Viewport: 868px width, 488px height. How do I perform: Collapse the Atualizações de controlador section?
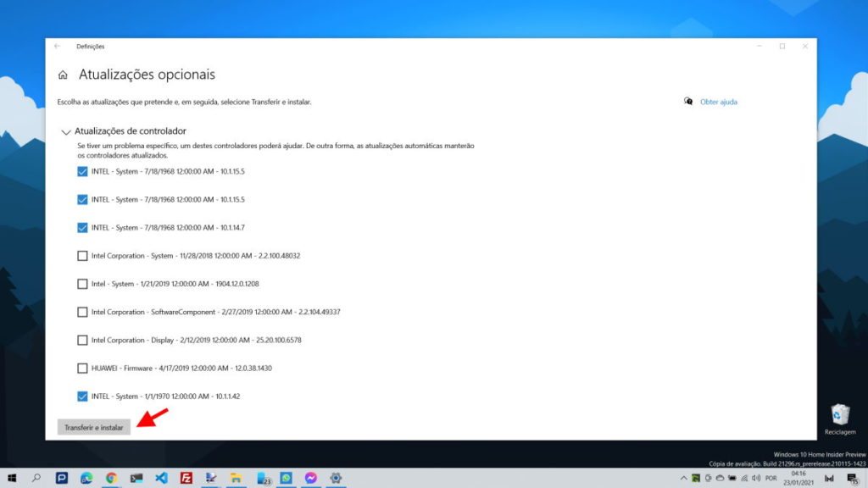click(66, 131)
